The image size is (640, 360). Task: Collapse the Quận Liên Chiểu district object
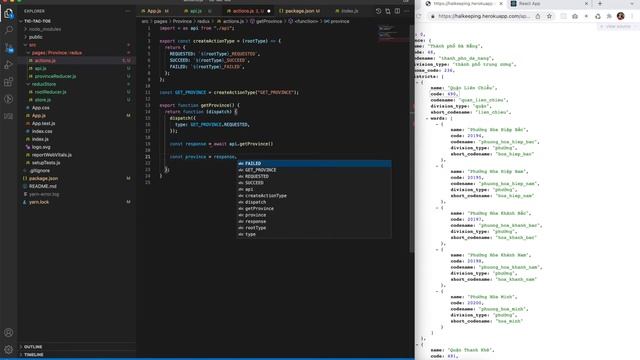(417, 82)
